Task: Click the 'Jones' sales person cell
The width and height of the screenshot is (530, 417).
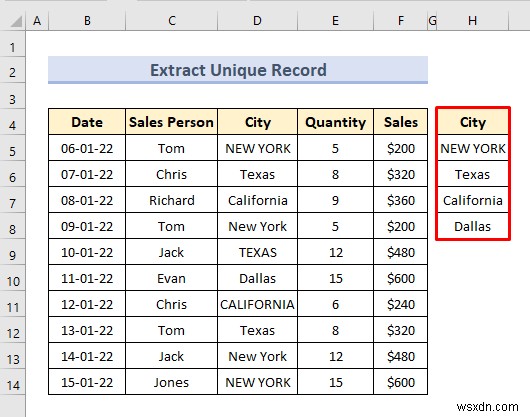Action: [171, 382]
